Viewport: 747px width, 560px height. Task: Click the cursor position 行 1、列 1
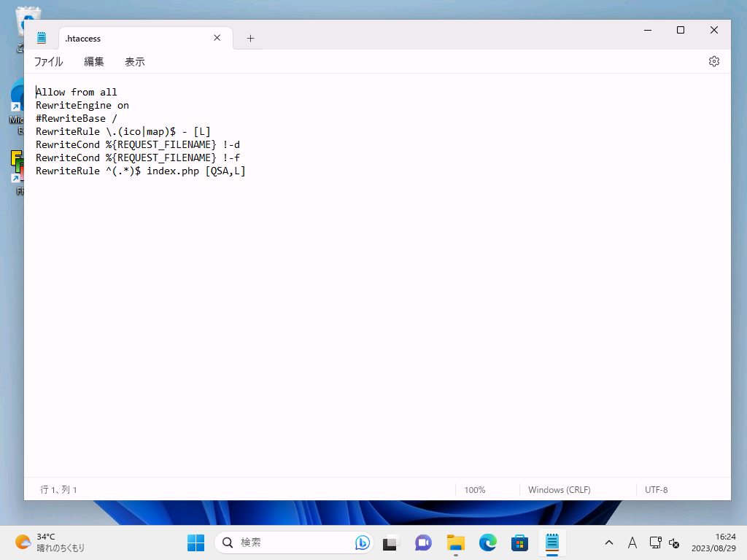tap(58, 490)
